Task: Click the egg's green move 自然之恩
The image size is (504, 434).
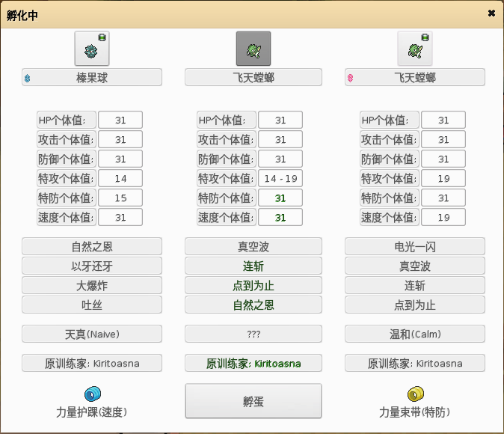Action: coord(253,305)
